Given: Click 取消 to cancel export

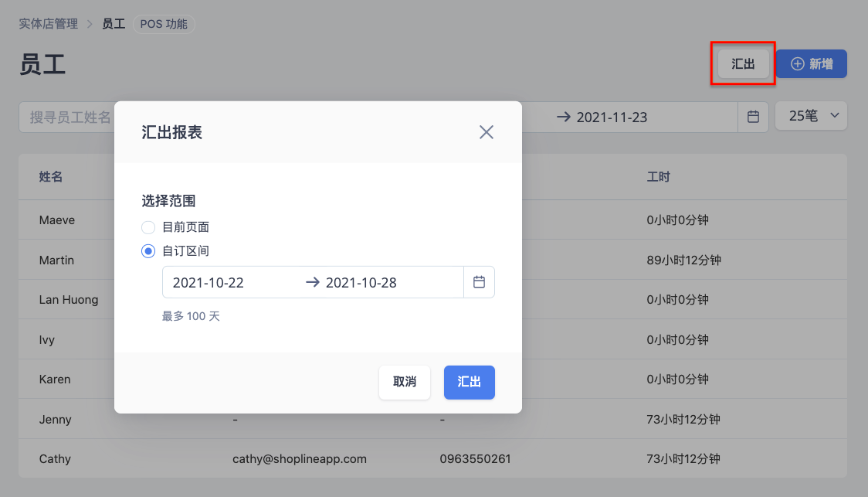Looking at the screenshot, I should pos(405,383).
